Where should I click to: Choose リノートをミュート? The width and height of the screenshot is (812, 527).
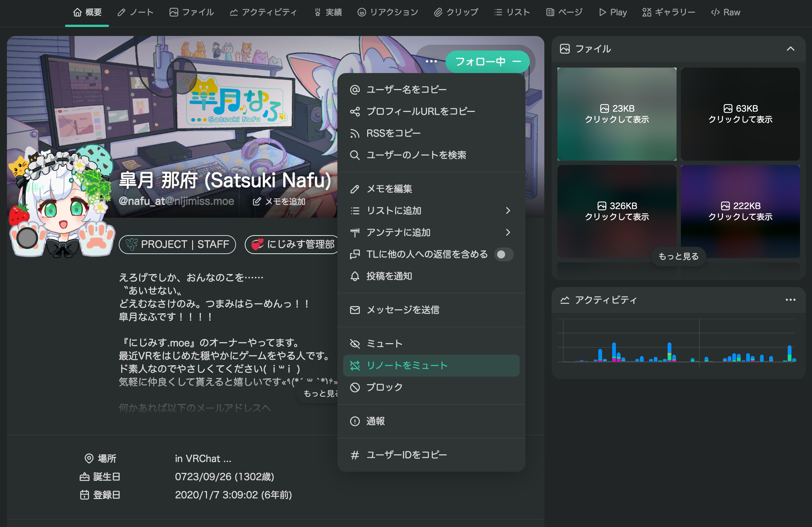(431, 365)
